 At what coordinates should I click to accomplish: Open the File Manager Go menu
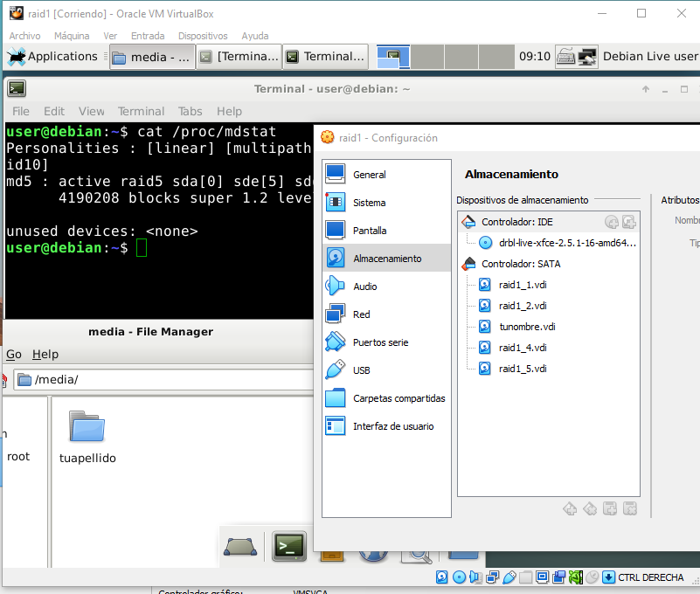point(14,355)
